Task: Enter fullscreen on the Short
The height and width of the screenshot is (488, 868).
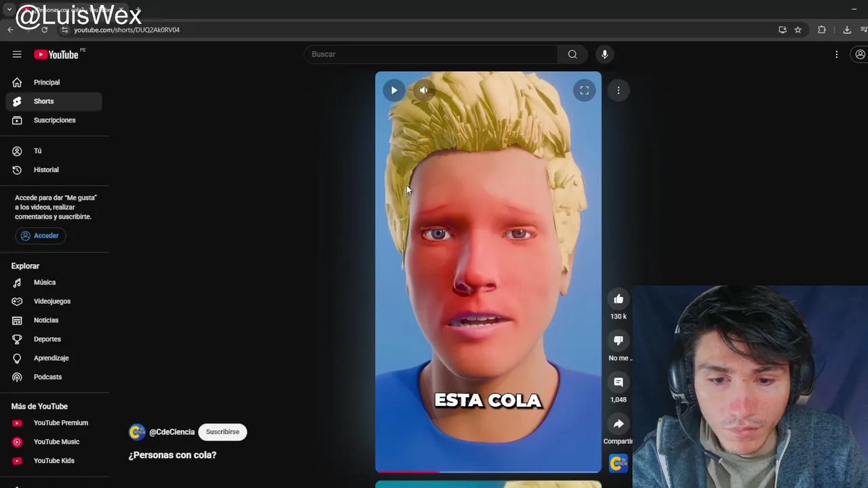Action: 584,90
